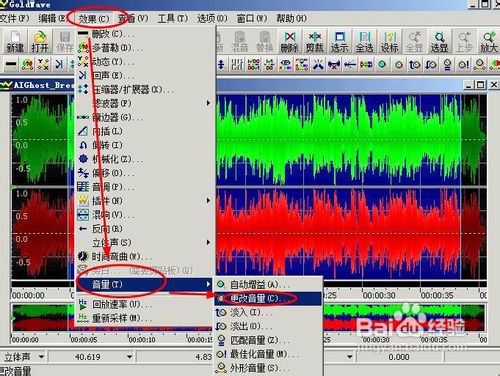Expand the 插件(N) submenu
Image resolution: width=500 pixels, height=376 pixels.
click(x=144, y=201)
